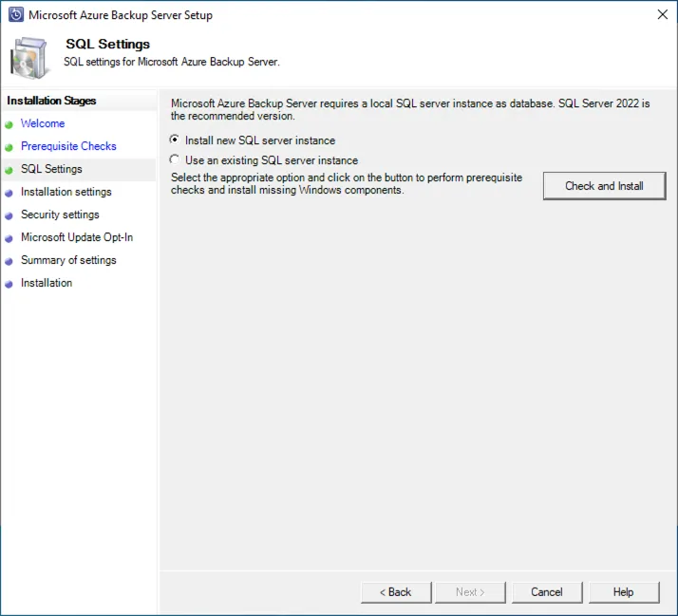The image size is (678, 616).
Task: Click green bullet beside SQL Settings stage
Action: click(9, 170)
